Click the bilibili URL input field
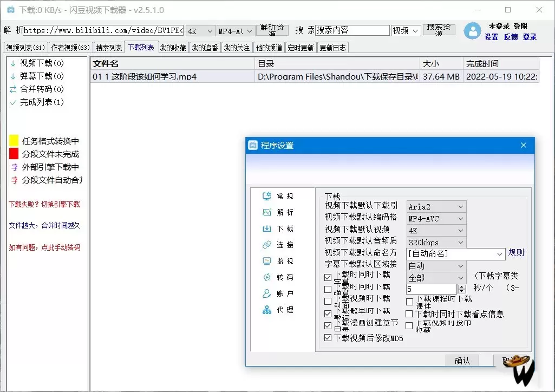The height and width of the screenshot is (392, 555). (103, 30)
